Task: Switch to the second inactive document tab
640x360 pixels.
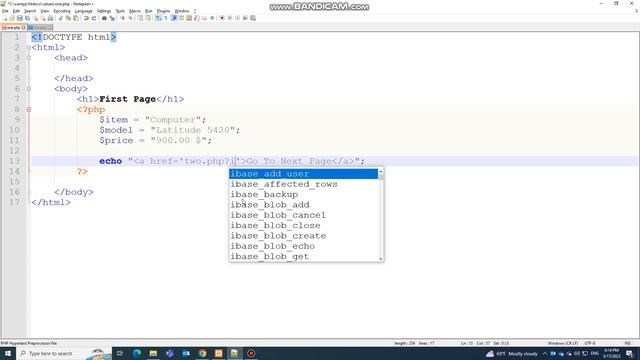Action: click(40, 27)
